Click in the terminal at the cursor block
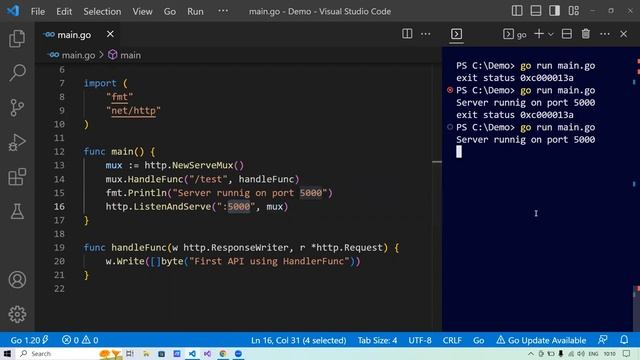This screenshot has height=360, width=640. [x=459, y=152]
